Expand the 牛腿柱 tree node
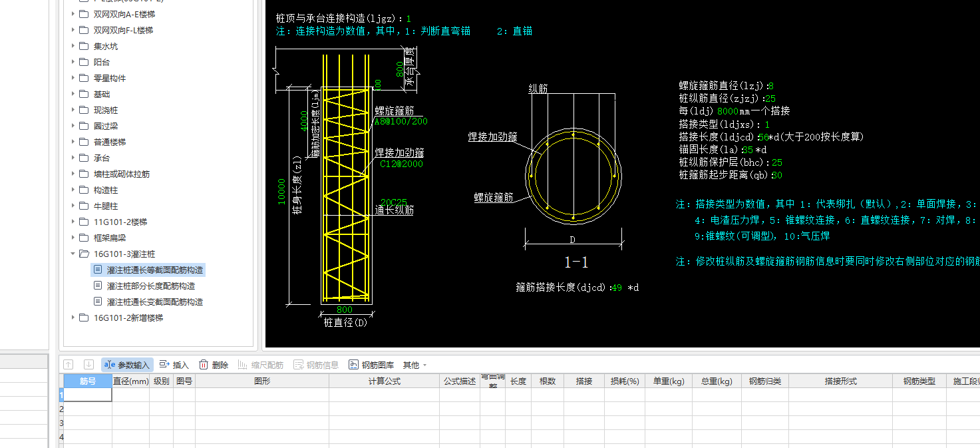The height and width of the screenshot is (448, 980). pyautogui.click(x=73, y=206)
